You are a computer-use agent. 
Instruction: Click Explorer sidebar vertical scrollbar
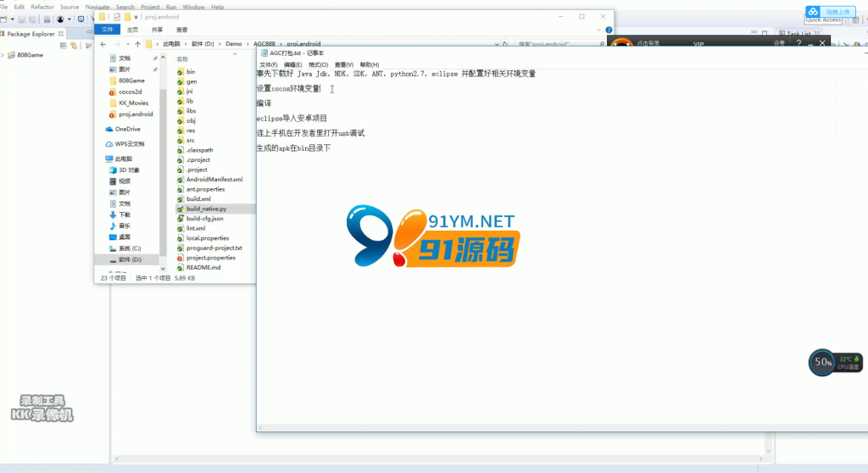pyautogui.click(x=163, y=172)
